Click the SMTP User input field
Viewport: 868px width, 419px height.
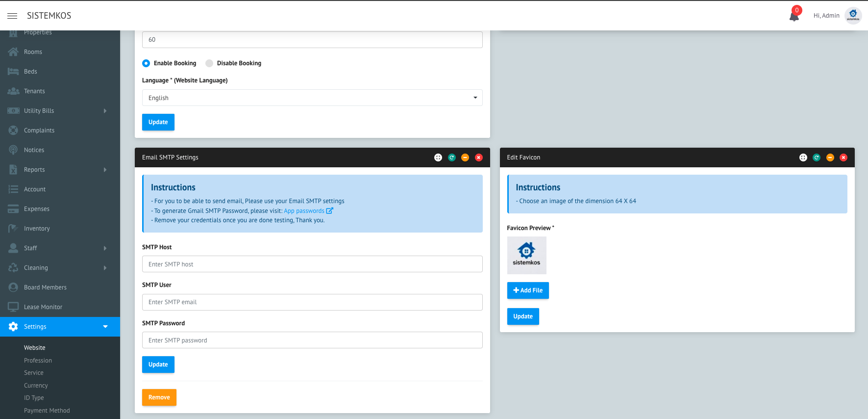312,302
